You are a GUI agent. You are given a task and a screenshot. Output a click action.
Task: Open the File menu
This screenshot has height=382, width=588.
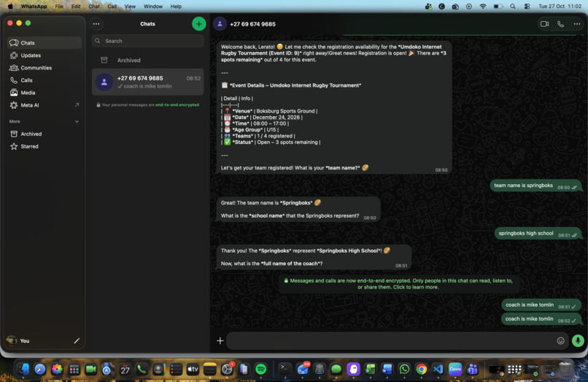coord(59,7)
